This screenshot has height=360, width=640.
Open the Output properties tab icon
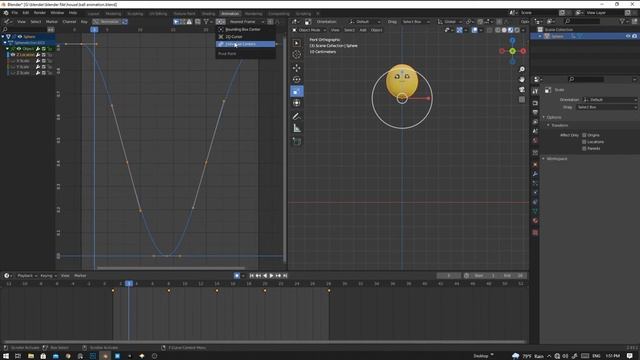pos(535,112)
